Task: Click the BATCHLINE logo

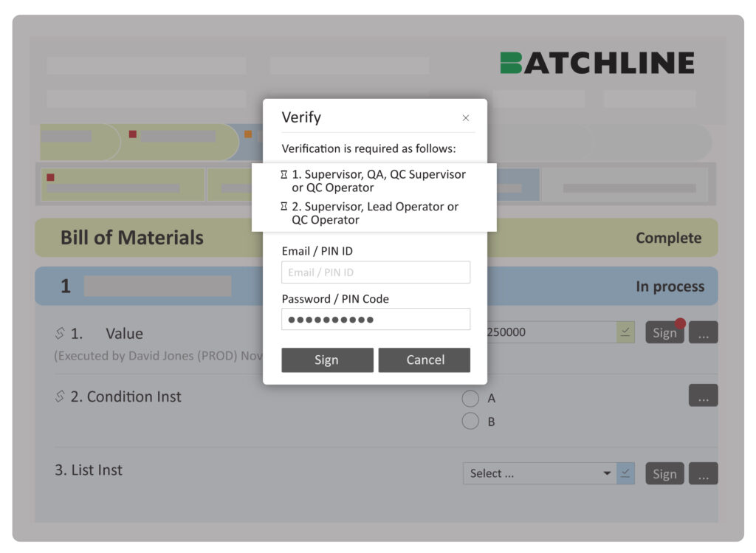Action: (x=597, y=63)
